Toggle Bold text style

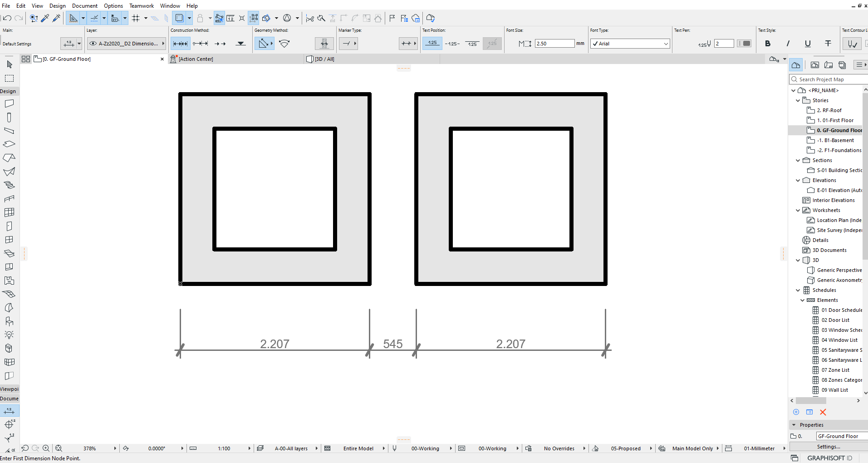(768, 44)
